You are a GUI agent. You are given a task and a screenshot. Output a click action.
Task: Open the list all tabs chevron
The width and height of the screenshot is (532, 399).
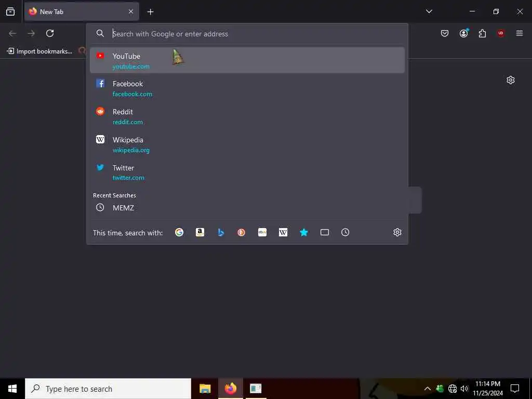[x=429, y=11]
